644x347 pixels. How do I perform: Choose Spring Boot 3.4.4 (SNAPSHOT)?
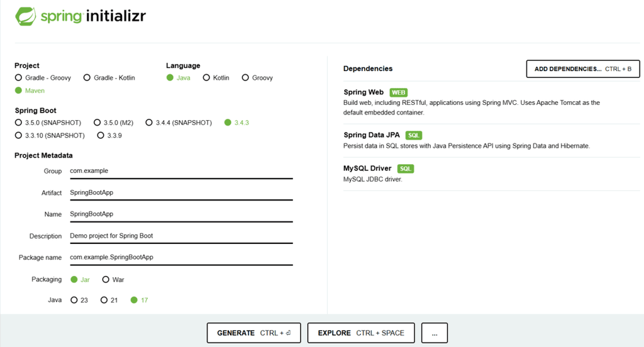(179, 123)
